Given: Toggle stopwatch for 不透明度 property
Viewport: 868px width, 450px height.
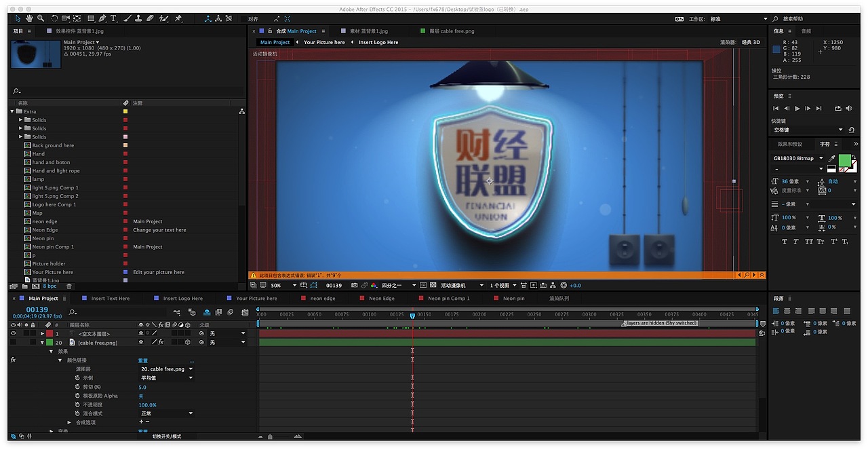Looking at the screenshot, I should point(77,405).
